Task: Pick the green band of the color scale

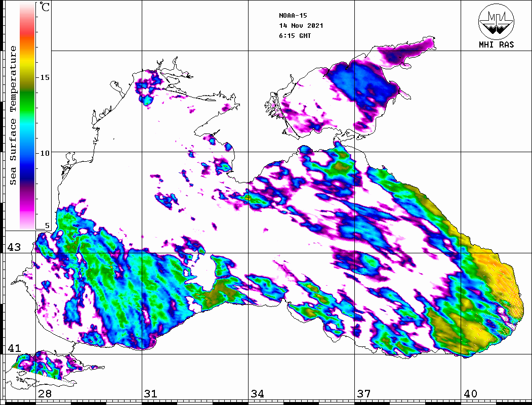Action: tap(27, 102)
